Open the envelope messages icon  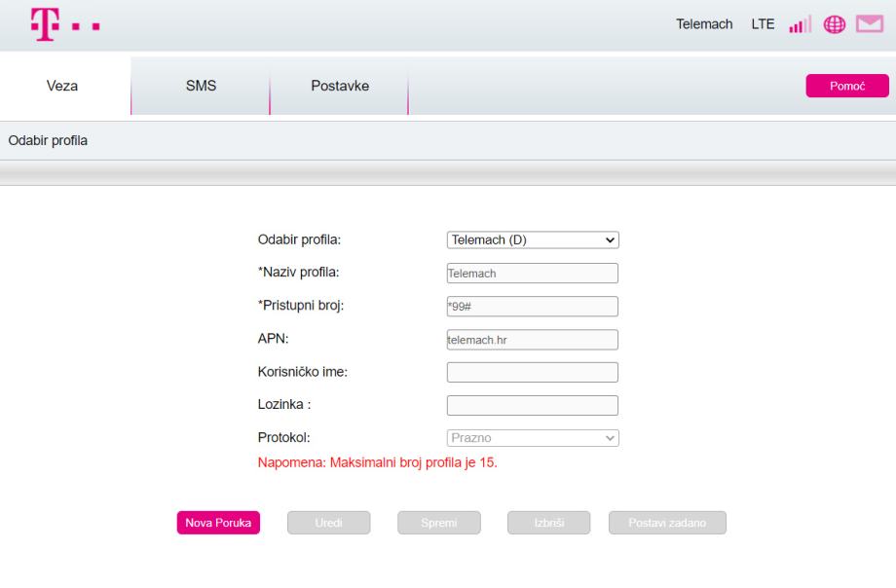(870, 24)
